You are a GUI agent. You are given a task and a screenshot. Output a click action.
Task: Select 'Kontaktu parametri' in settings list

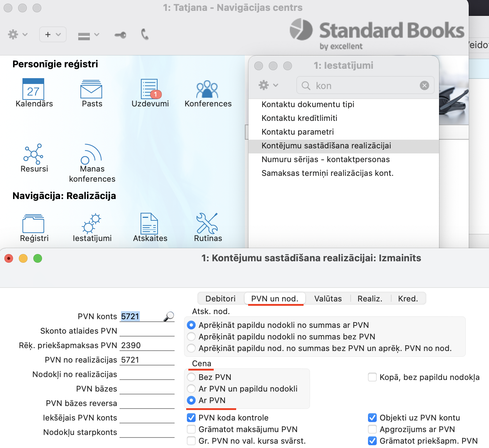pos(298,132)
